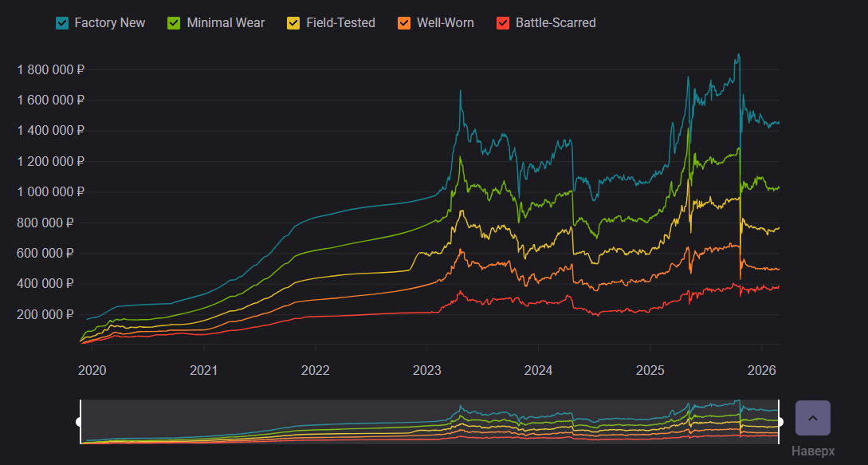Click the 1 800 000 ₽ price axis label
The width and height of the screenshot is (868, 465).
pos(51,69)
